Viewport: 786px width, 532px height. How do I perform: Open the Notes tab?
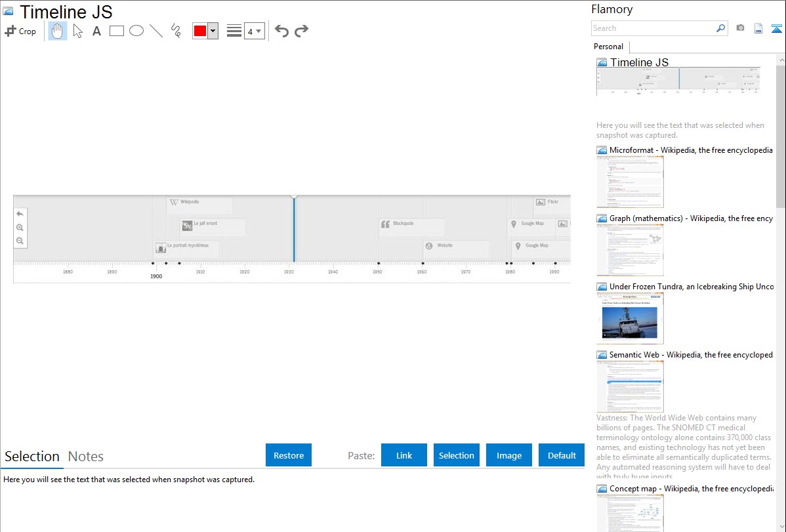(86, 457)
